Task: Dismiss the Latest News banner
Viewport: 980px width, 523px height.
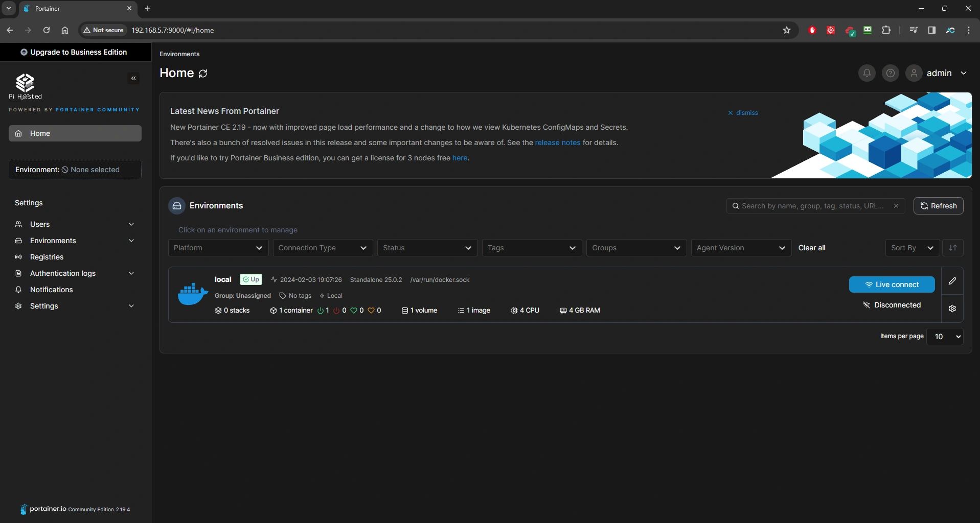Action: point(743,113)
